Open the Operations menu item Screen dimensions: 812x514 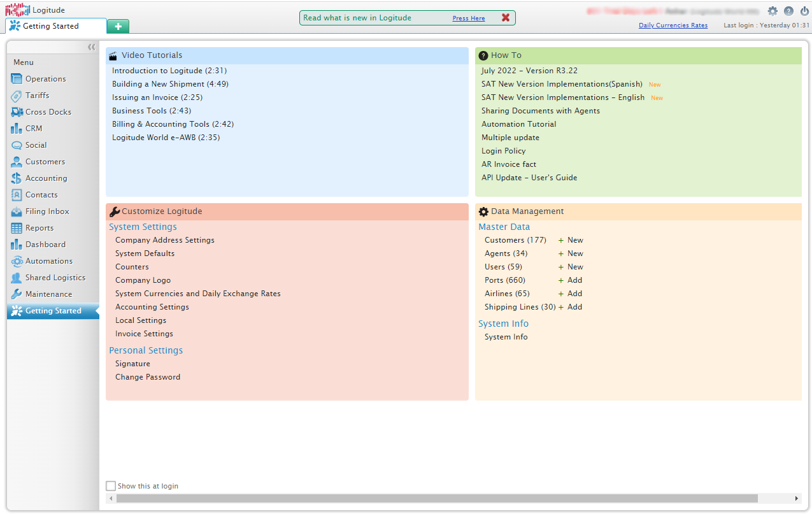(53, 79)
